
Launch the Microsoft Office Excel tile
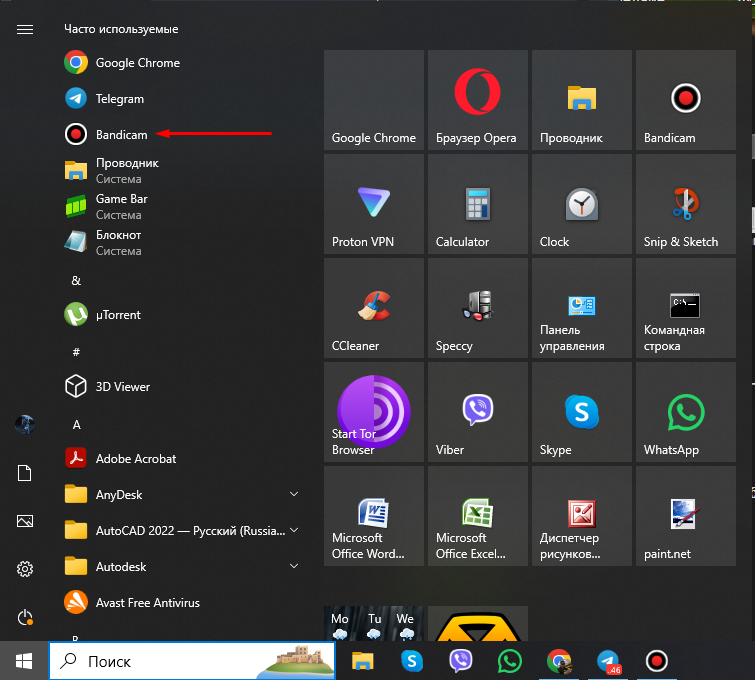(478, 516)
